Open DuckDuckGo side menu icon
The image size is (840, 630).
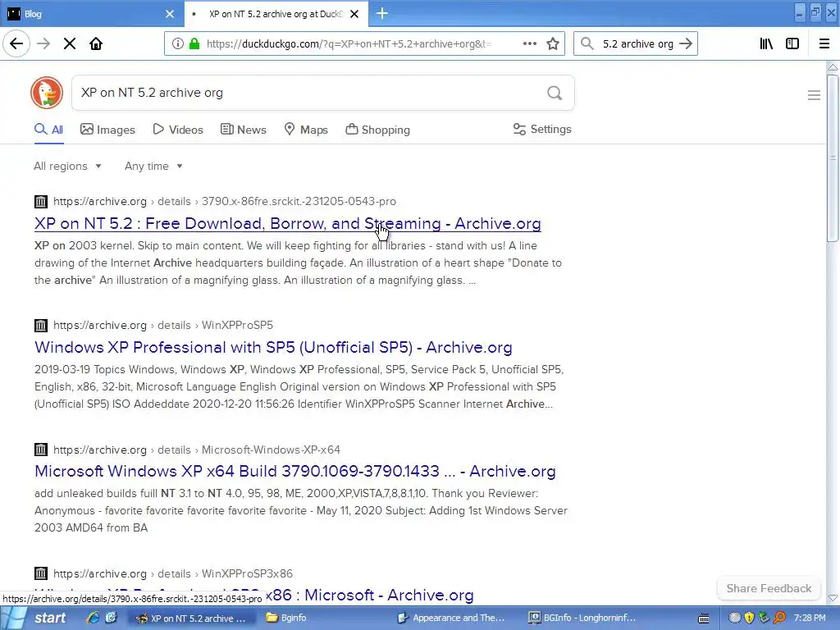point(814,95)
